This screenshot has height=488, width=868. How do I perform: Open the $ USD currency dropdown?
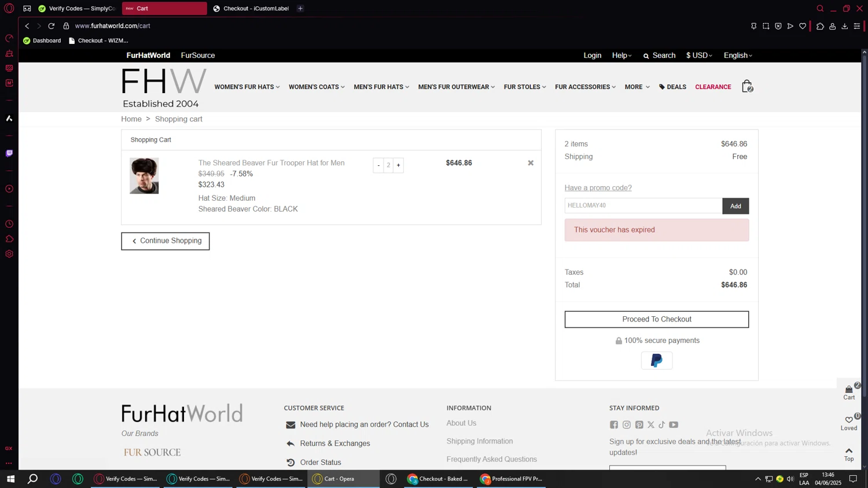click(699, 56)
